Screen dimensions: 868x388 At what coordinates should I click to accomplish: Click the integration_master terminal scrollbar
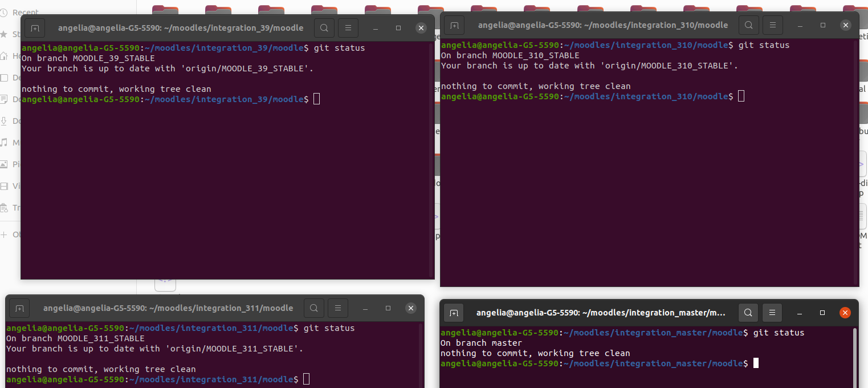(854, 357)
